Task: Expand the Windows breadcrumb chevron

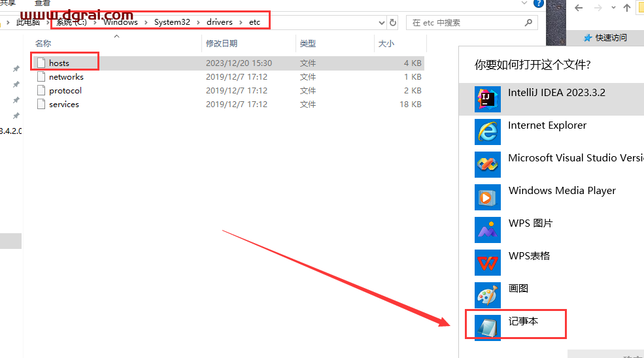Action: [146, 22]
